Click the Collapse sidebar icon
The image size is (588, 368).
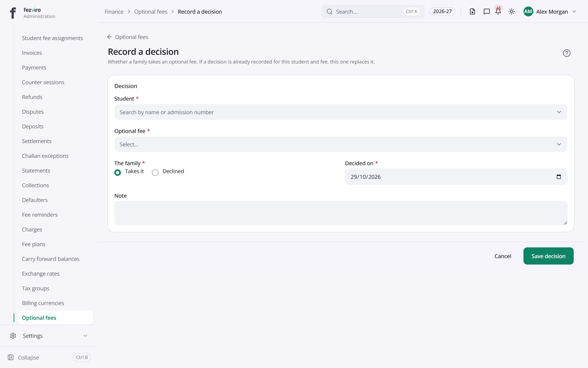(11, 357)
